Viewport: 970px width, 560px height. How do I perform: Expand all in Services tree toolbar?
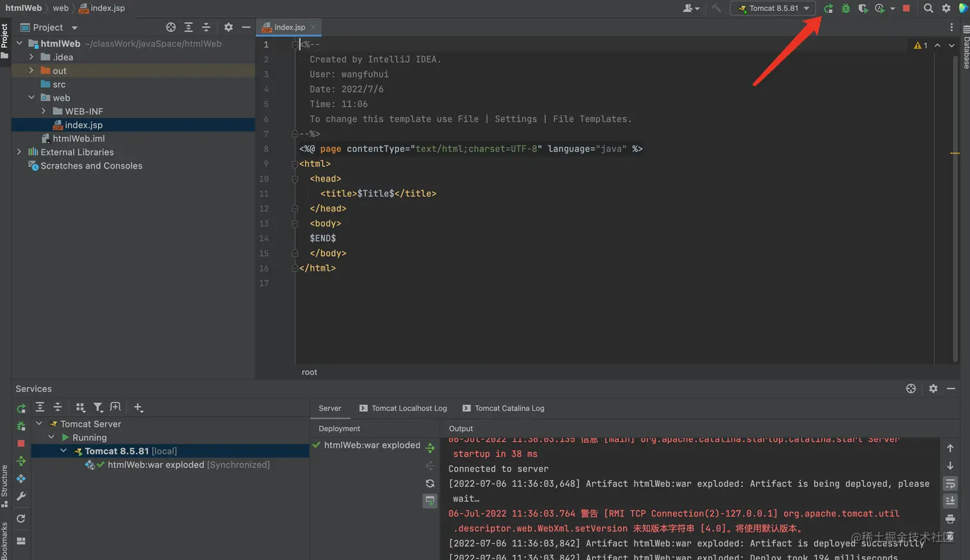(x=40, y=407)
